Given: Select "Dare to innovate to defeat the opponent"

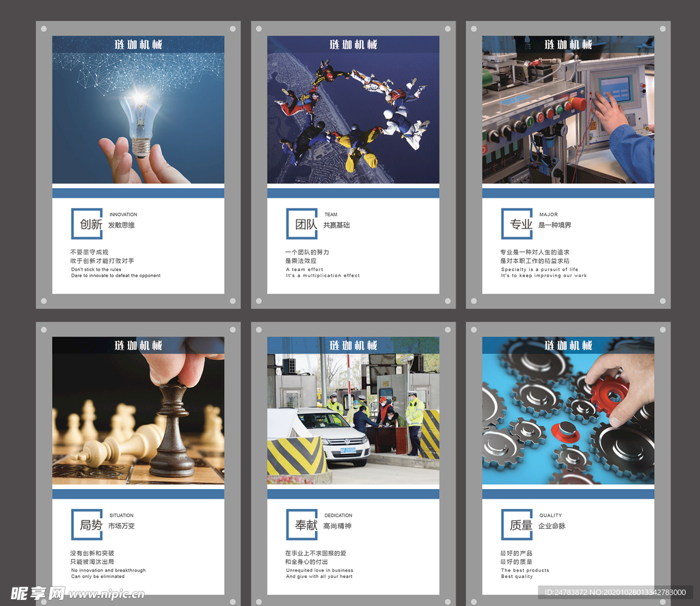Looking at the screenshot, I should click(116, 276).
